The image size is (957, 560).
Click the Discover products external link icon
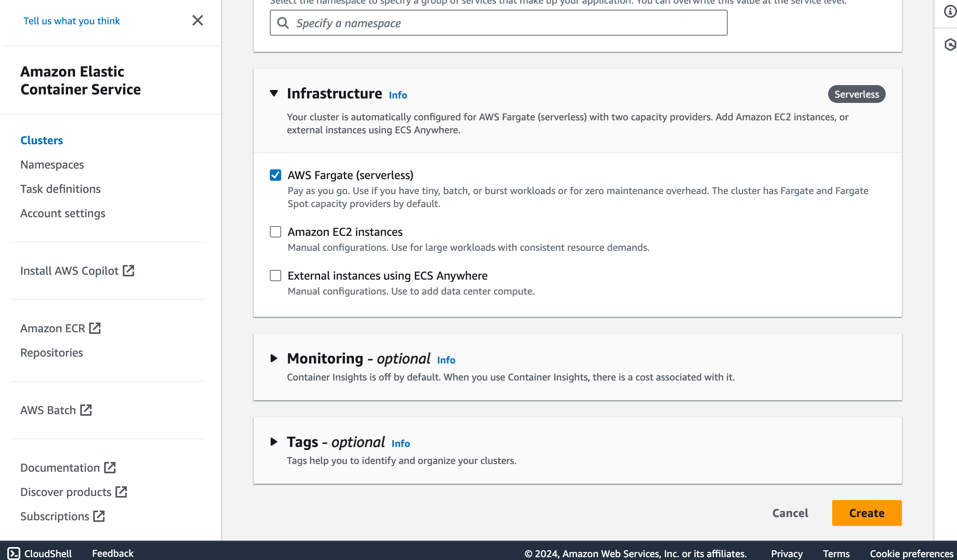tap(121, 492)
